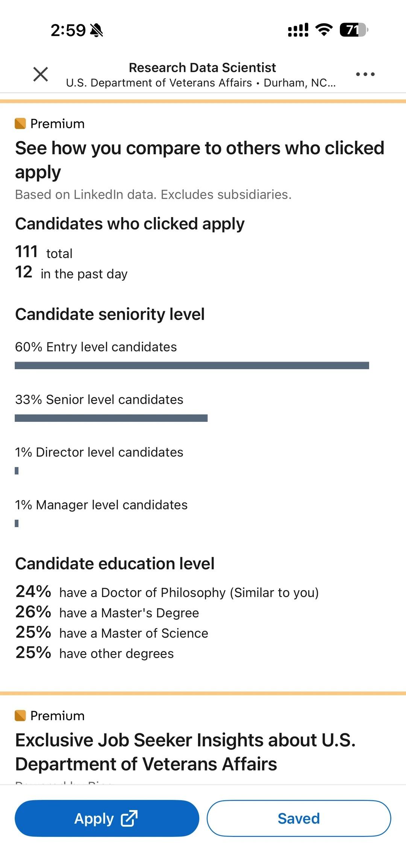Image resolution: width=406 pixels, height=868 pixels.
Task: Tap the 60% Entry level candidates bar
Action: click(x=192, y=365)
